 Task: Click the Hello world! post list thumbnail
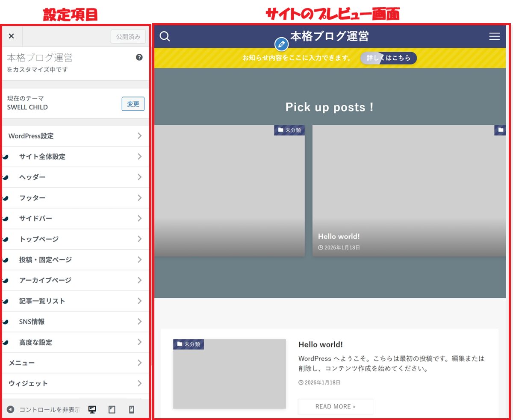coord(229,374)
